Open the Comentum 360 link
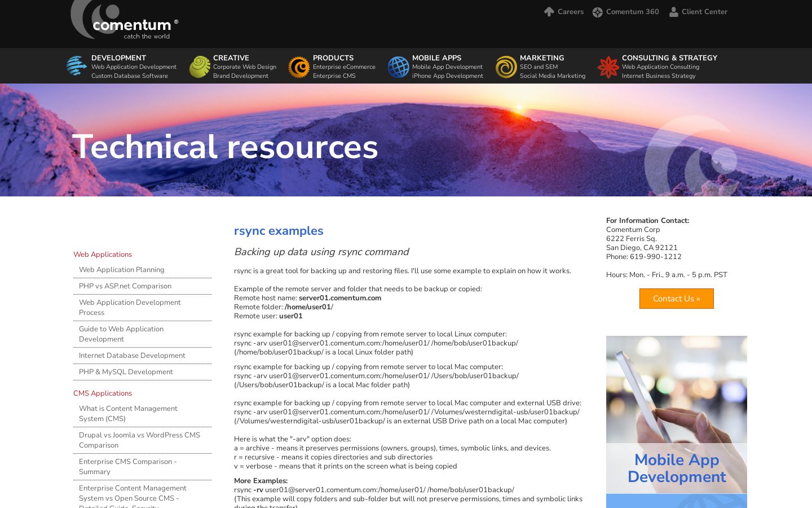The width and height of the screenshot is (812, 508). click(x=633, y=12)
